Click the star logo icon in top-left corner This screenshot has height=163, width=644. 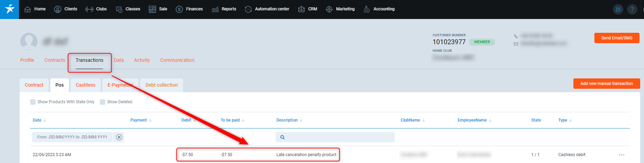(9, 9)
